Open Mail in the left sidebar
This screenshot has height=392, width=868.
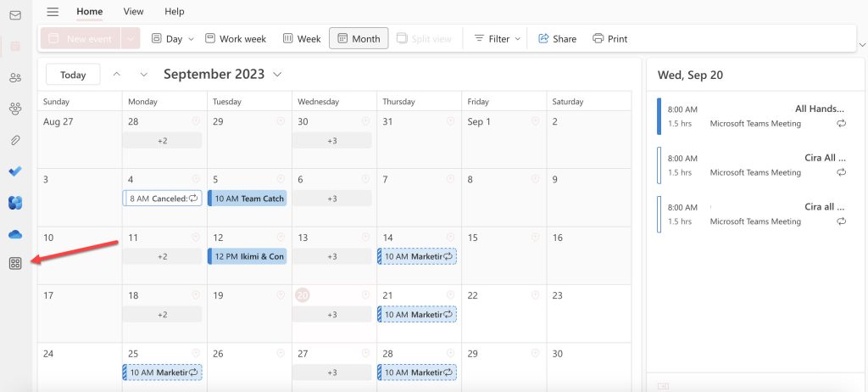pyautogui.click(x=15, y=15)
